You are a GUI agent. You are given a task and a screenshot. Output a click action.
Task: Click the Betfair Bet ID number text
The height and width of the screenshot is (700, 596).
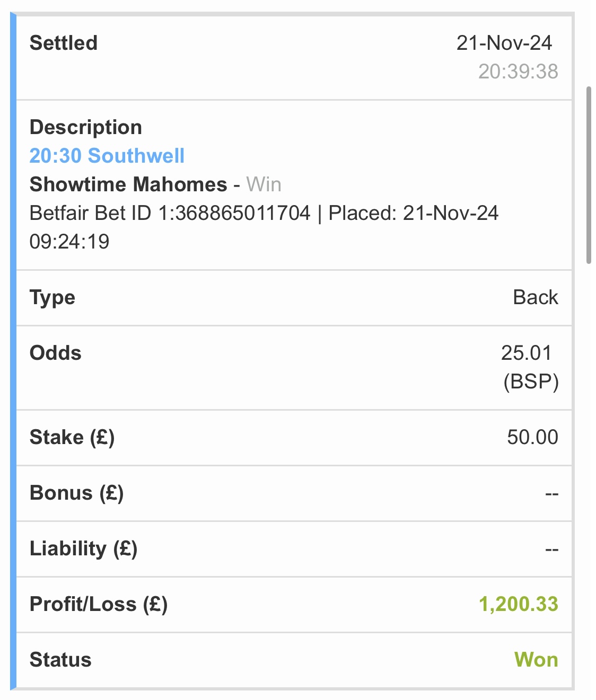pyautogui.click(x=170, y=213)
